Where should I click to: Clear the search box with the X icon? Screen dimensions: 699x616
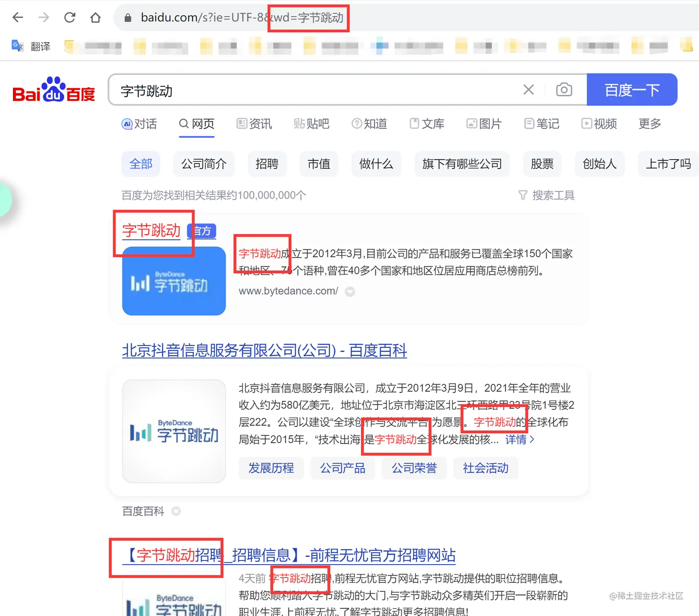pyautogui.click(x=528, y=89)
